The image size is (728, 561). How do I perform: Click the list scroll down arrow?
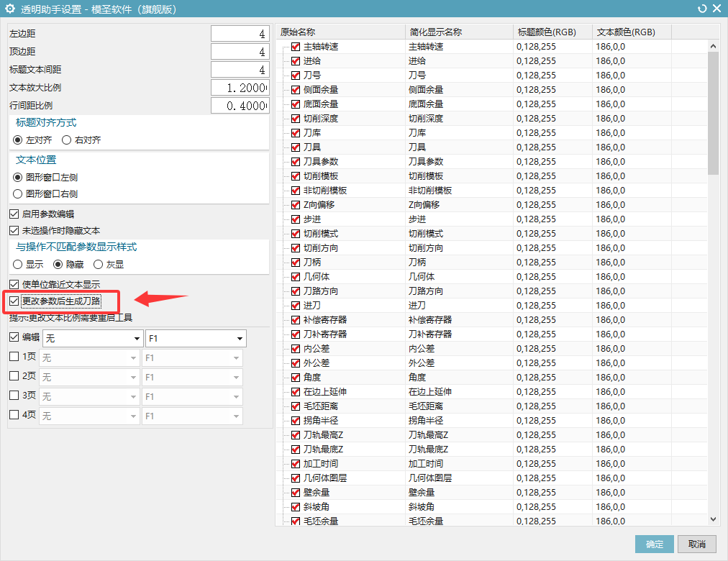coord(713,520)
